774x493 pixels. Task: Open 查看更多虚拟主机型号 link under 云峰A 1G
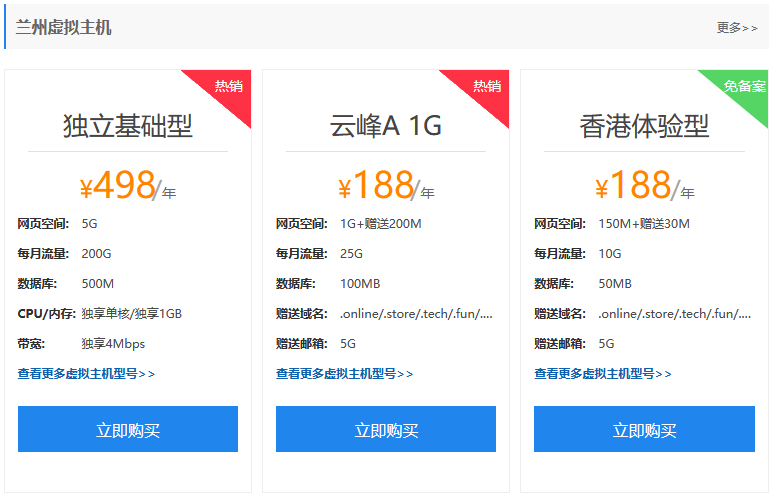click(345, 374)
